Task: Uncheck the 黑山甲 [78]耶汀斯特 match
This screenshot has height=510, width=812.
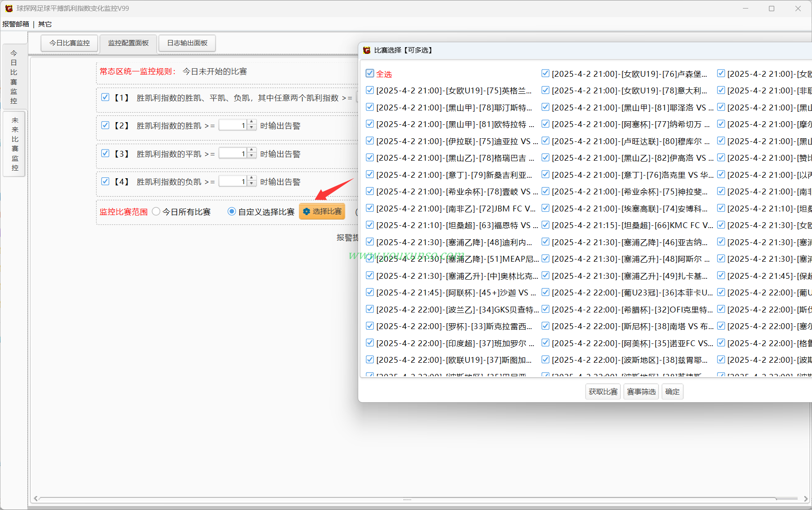Action: point(370,107)
